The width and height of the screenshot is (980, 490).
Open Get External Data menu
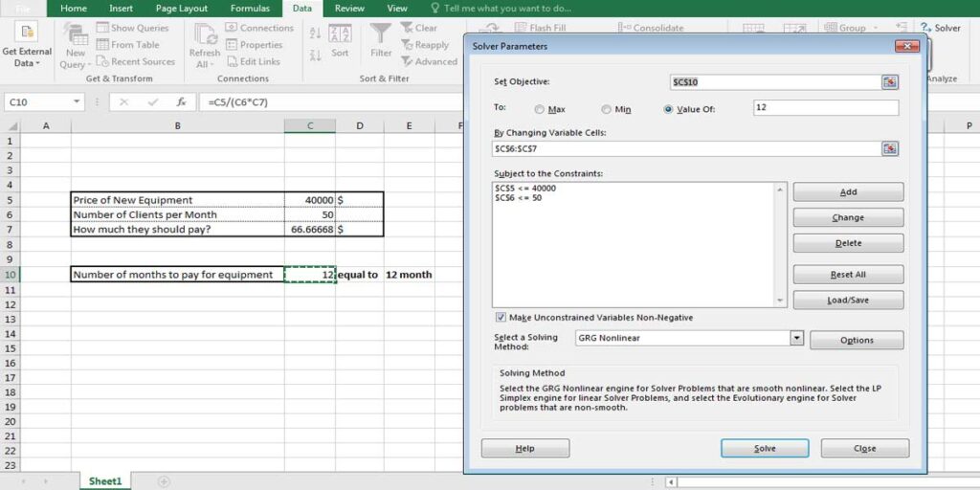click(x=27, y=46)
